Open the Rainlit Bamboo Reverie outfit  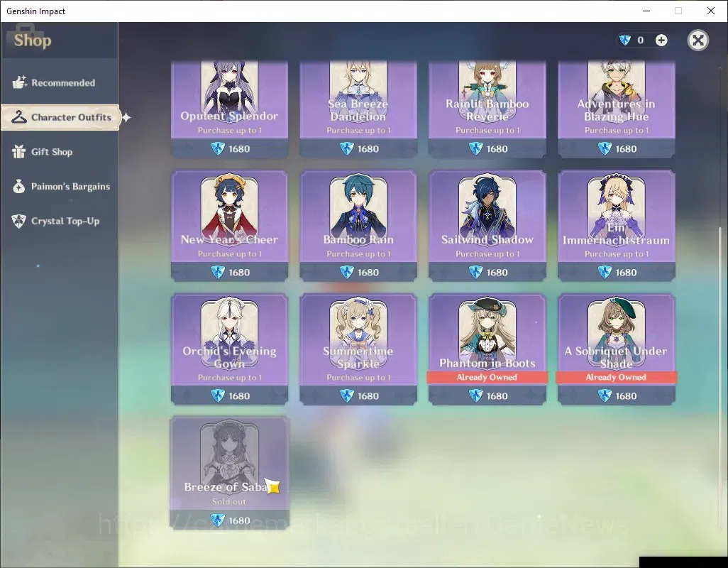click(487, 109)
